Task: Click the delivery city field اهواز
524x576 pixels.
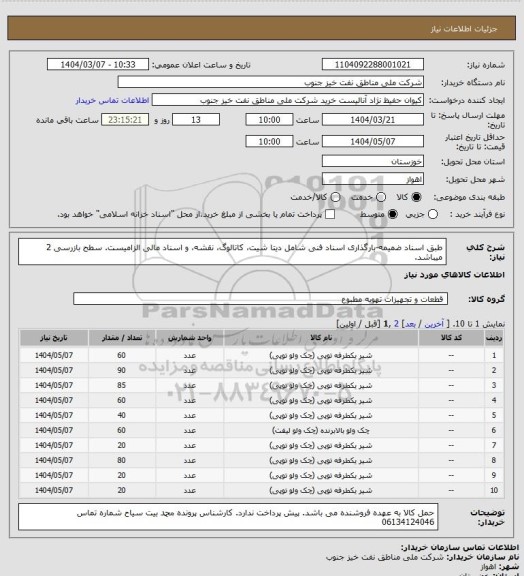Action: (x=373, y=179)
